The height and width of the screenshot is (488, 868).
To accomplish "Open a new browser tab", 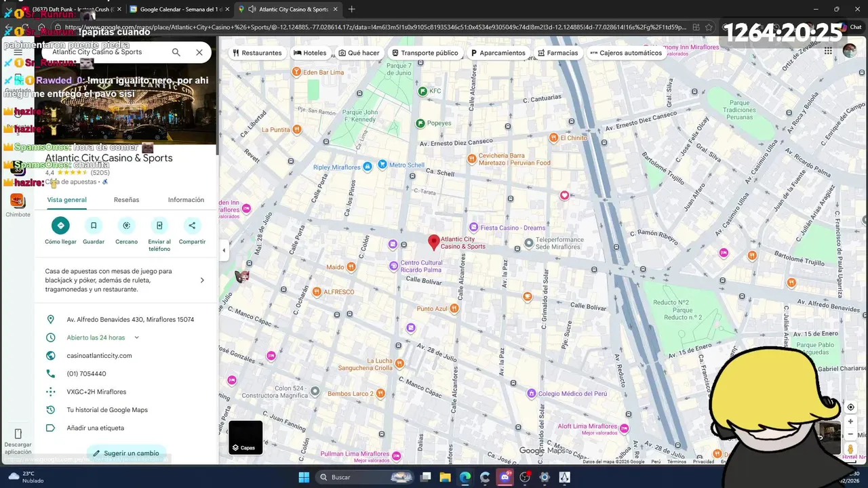I will point(351,9).
